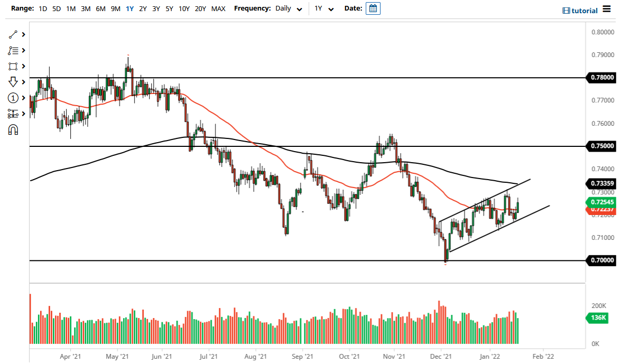The image size is (621, 364).
Task: Toggle the magnet snap tool
Action: [x=13, y=130]
